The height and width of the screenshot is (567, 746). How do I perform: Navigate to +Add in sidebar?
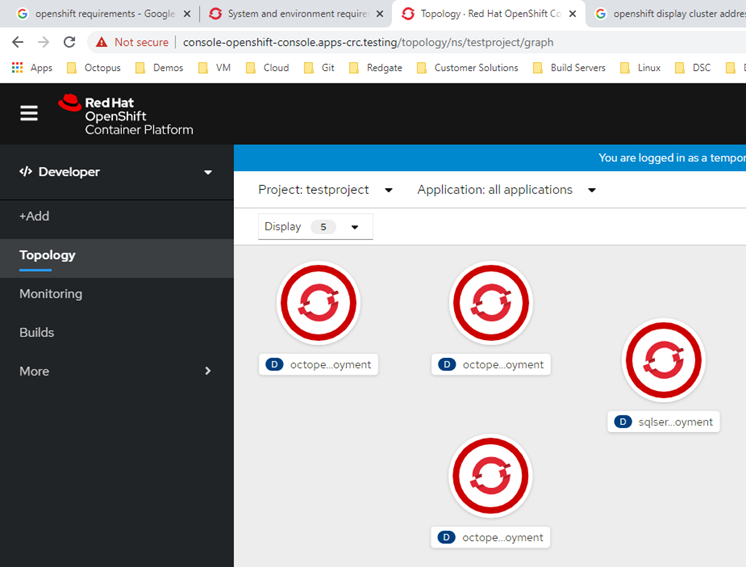pyautogui.click(x=34, y=216)
